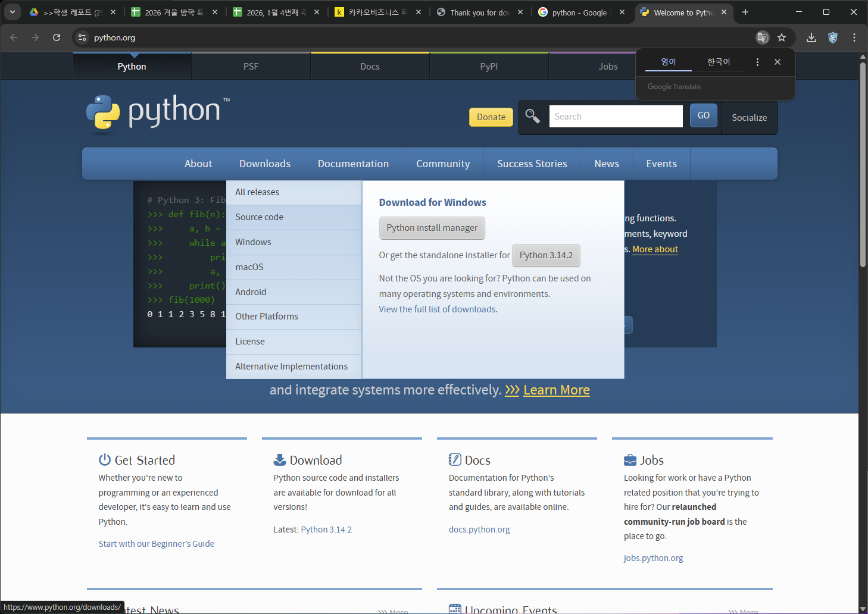Image resolution: width=868 pixels, height=614 pixels.
Task: Click the Docs section document icon
Action: pos(455,459)
